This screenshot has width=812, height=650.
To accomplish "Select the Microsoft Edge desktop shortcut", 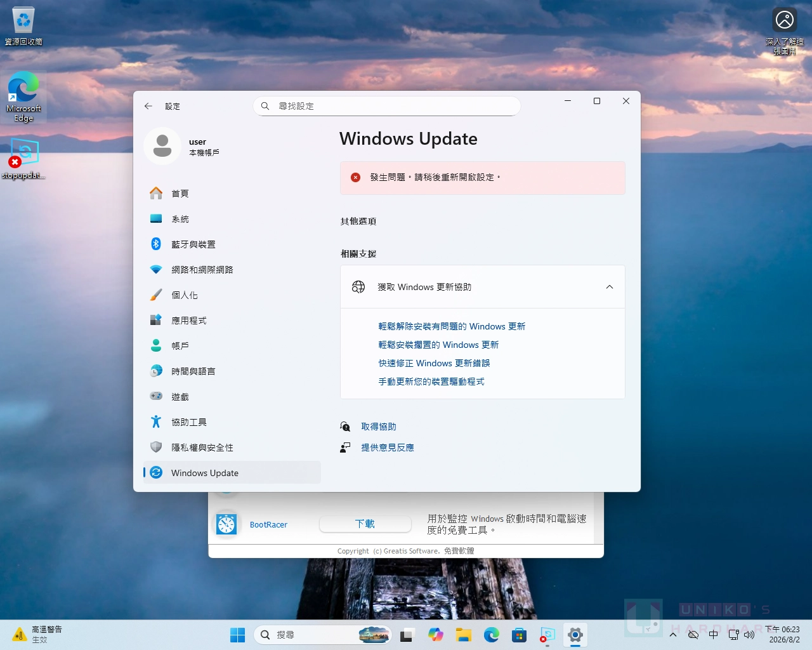I will [23, 96].
